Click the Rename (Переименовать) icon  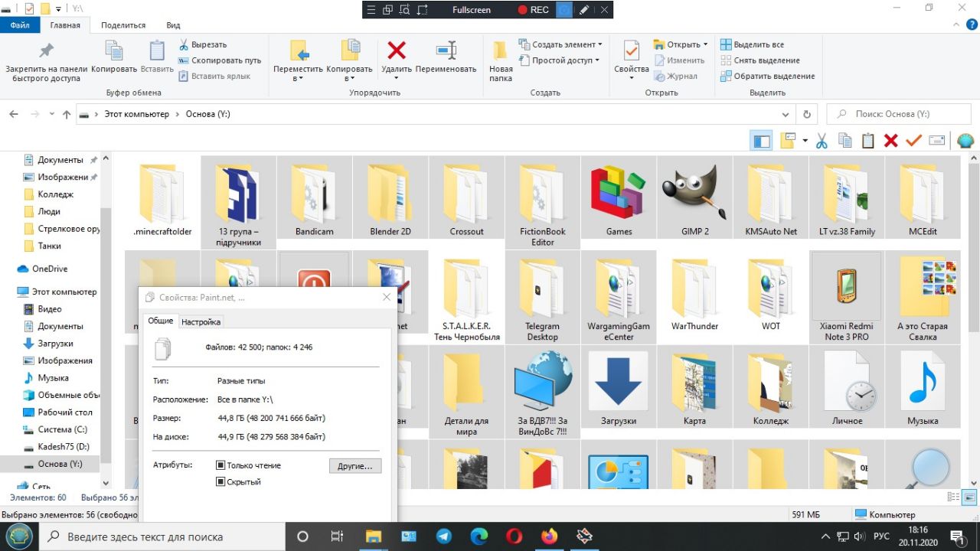446,51
